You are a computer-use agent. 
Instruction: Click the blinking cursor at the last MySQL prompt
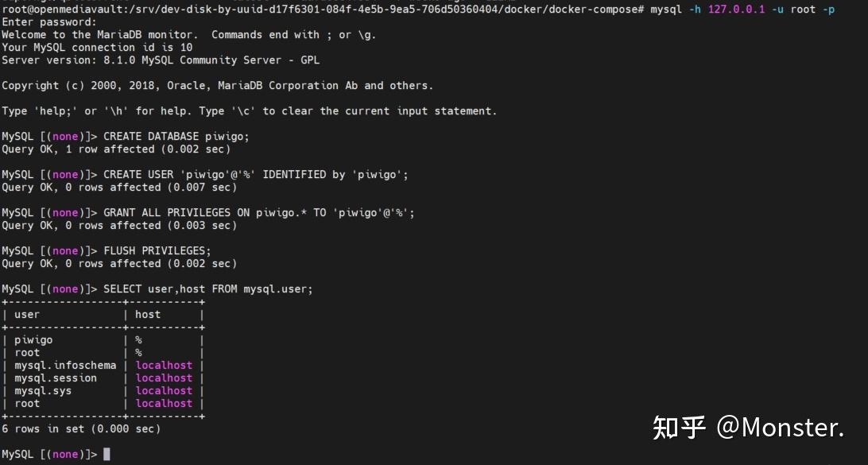(107, 455)
